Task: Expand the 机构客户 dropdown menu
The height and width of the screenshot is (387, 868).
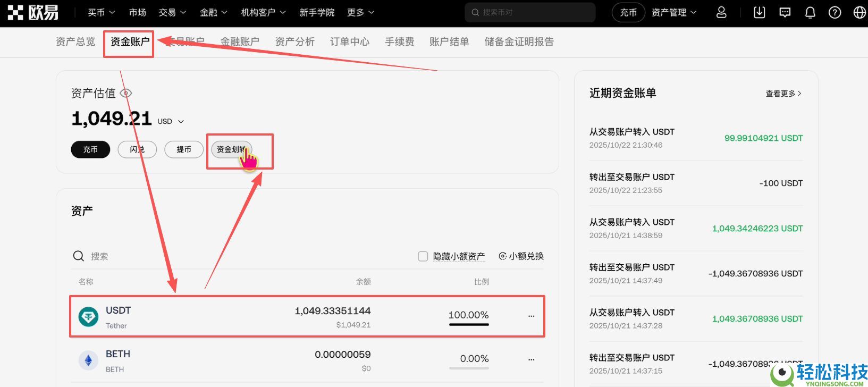Action: [264, 12]
